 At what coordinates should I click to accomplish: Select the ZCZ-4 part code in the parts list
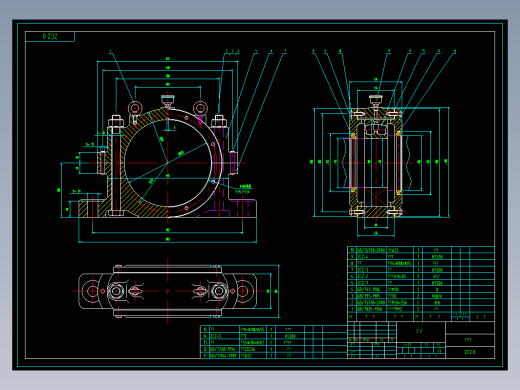(363, 256)
